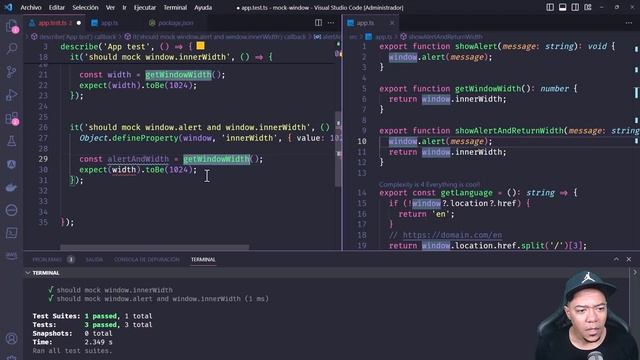The width and height of the screenshot is (640, 360).
Task: Open the Ayuda menu
Action: coord(203,7)
